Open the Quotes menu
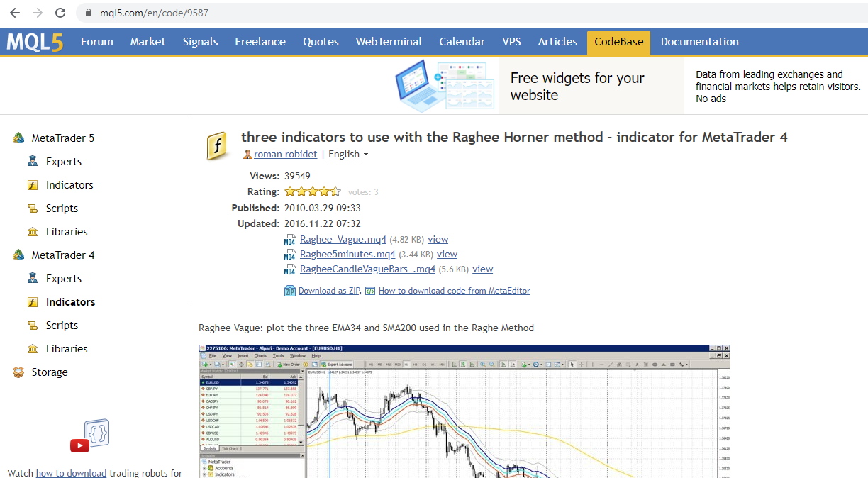The image size is (868, 478). [321, 42]
